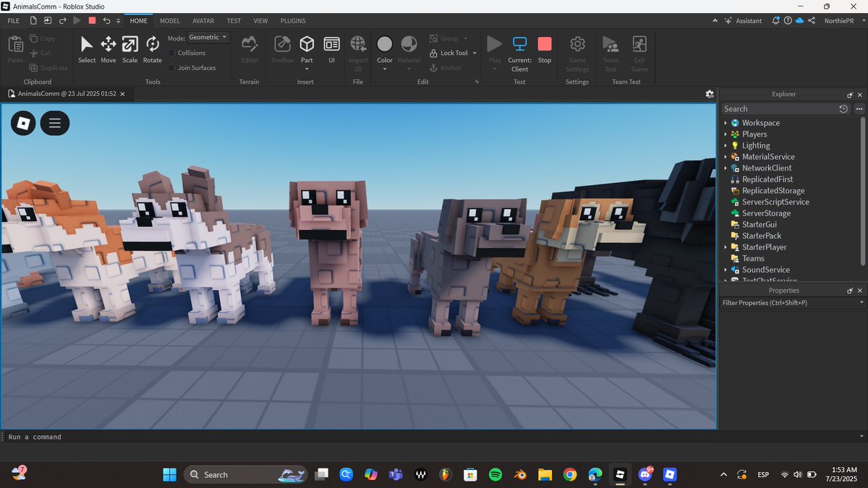
Task: Choose the Rotate tool
Action: 152,49
